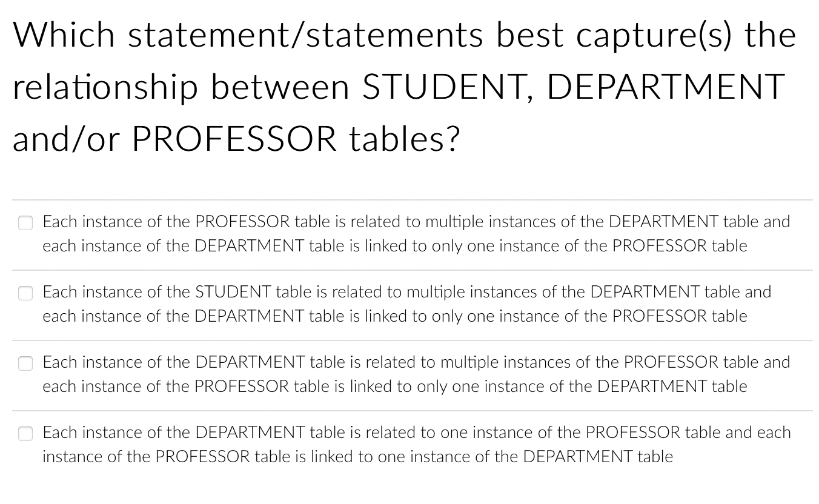Click the text of the third answer option

click(x=415, y=374)
